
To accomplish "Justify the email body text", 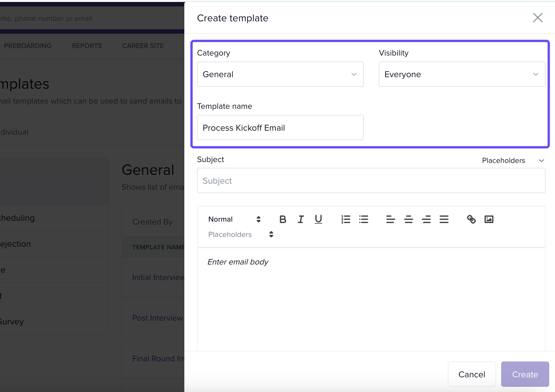I will 444,219.
